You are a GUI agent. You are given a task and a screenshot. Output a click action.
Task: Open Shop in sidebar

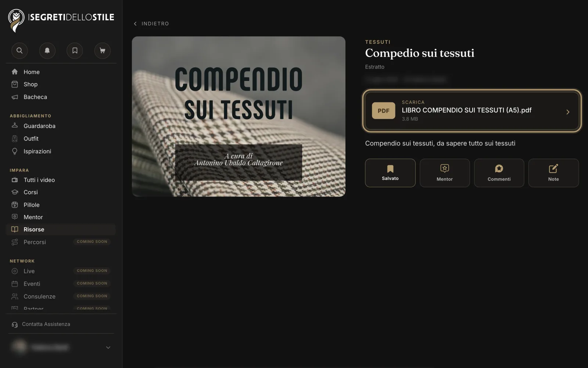[x=61, y=84]
